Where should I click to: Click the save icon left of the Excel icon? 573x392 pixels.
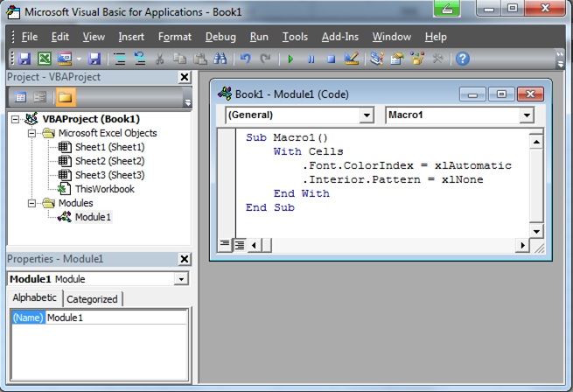coord(24,59)
